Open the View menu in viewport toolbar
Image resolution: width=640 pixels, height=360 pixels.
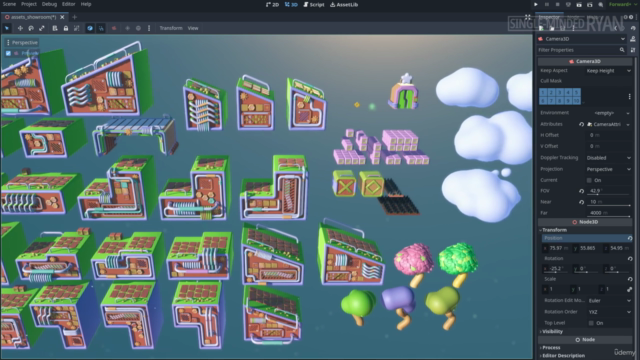(193, 28)
